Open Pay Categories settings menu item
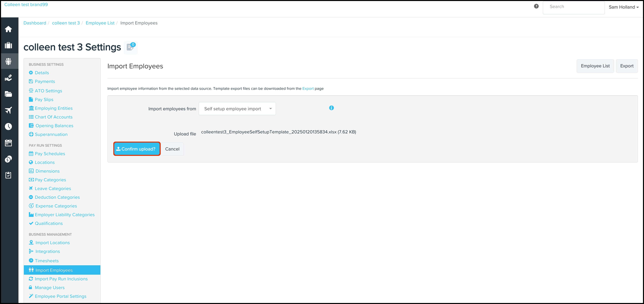 click(x=50, y=180)
